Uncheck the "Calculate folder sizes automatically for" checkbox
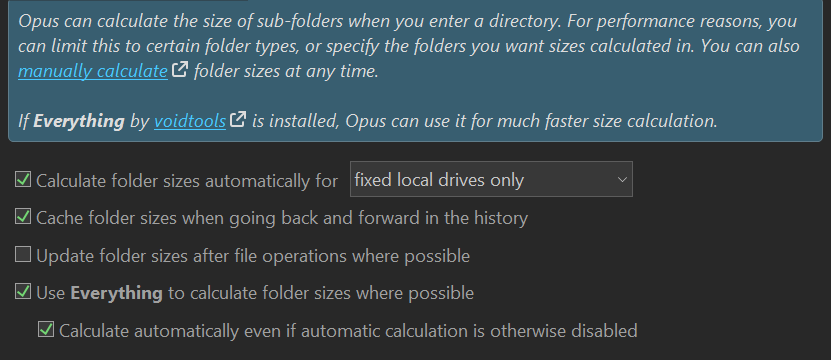This screenshot has height=360, width=831. (23, 180)
